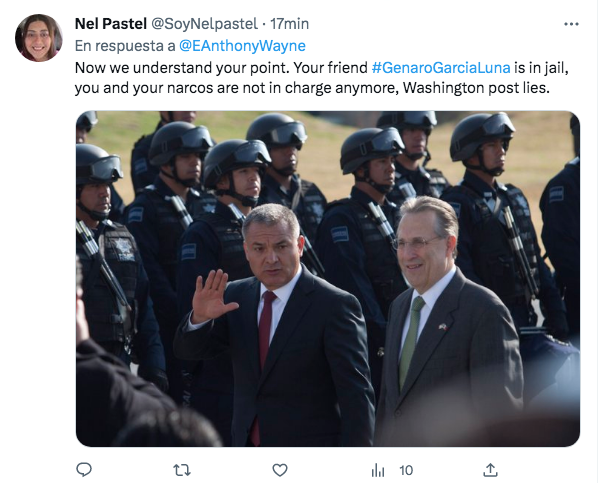Image resolution: width=600 pixels, height=483 pixels.
Task: Open the three-dot more options menu
Action: pos(571,24)
